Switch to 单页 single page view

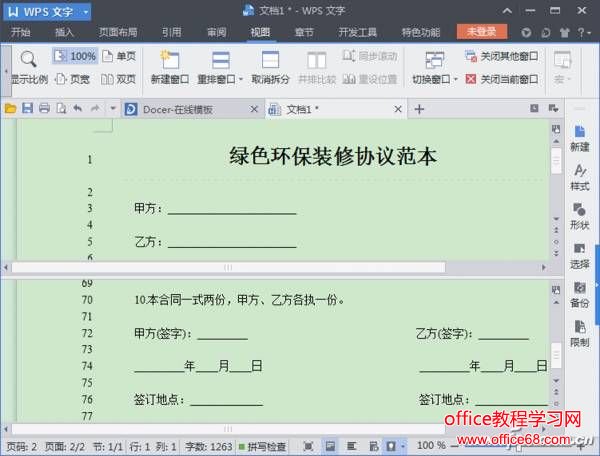[x=119, y=56]
